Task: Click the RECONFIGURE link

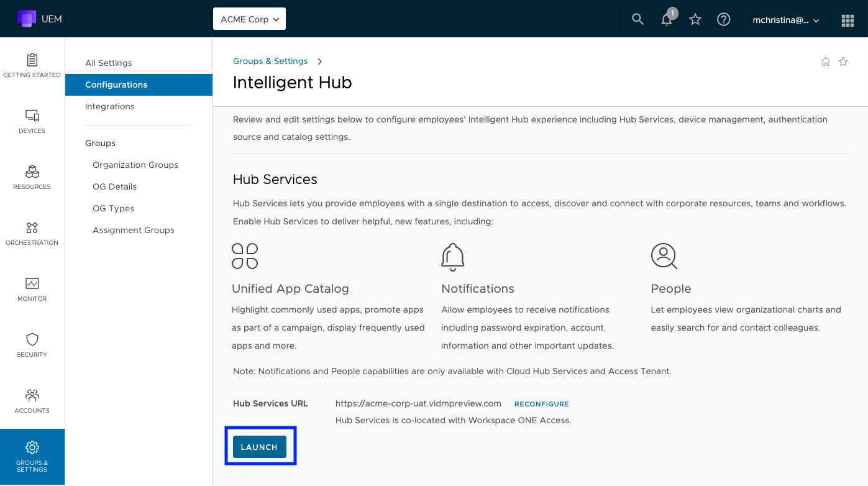Action: pos(541,404)
